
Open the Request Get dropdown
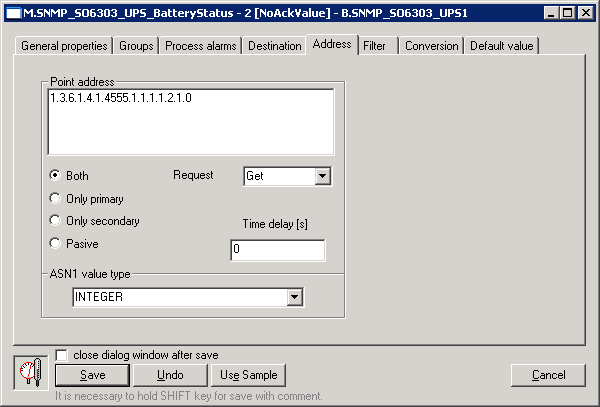click(x=322, y=176)
